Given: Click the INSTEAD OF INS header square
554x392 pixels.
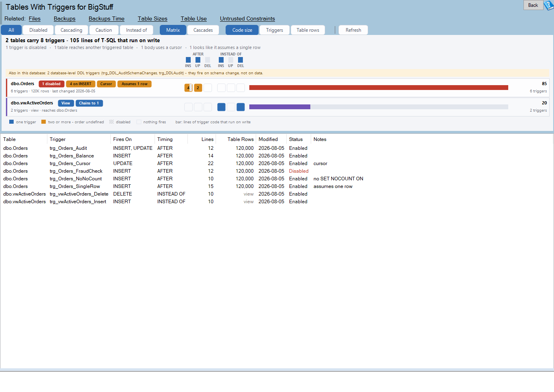Looking at the screenshot, I should [x=221, y=60].
